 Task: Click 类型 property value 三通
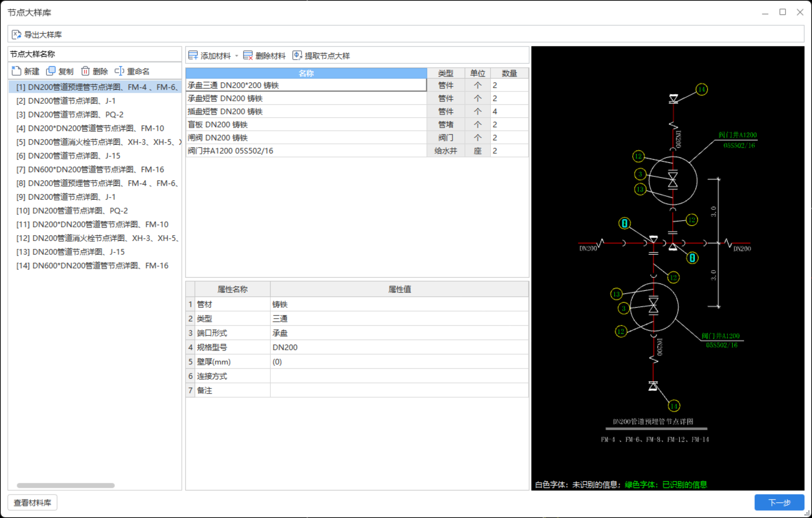click(399, 319)
